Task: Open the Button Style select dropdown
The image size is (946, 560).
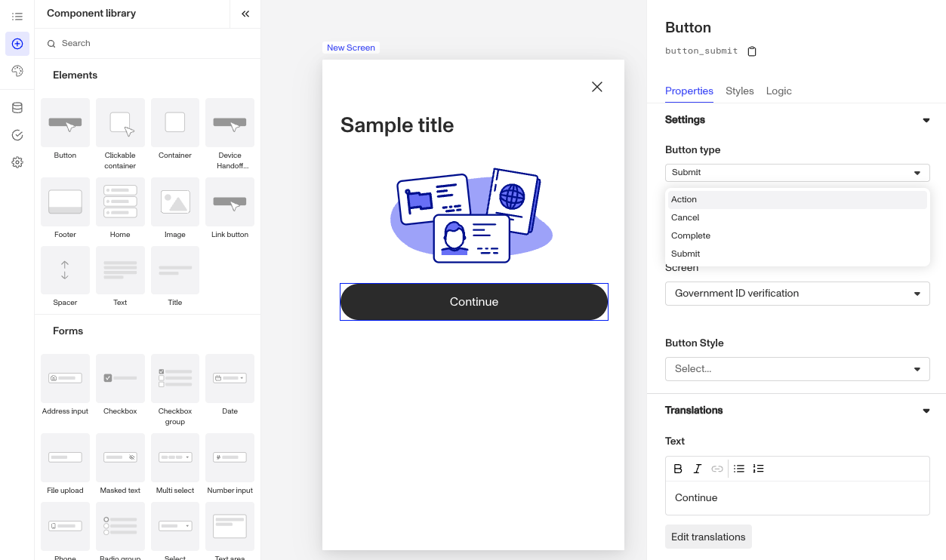Action: (x=797, y=369)
